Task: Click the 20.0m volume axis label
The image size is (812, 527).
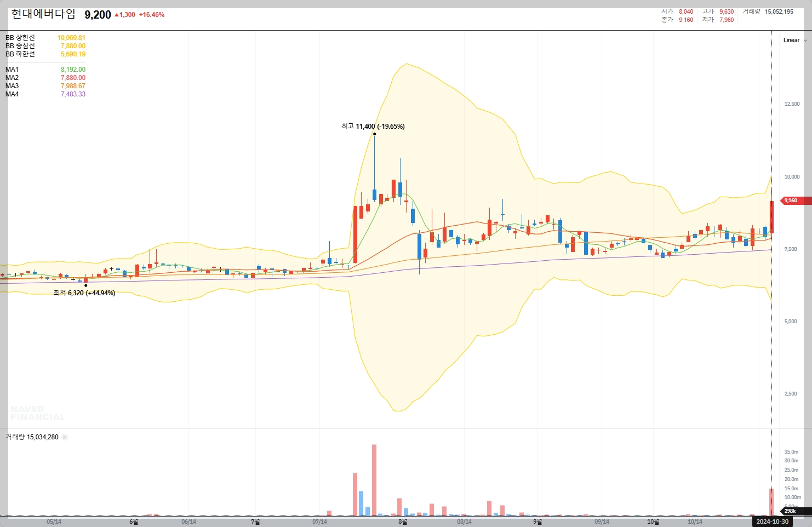Action: 791,479
